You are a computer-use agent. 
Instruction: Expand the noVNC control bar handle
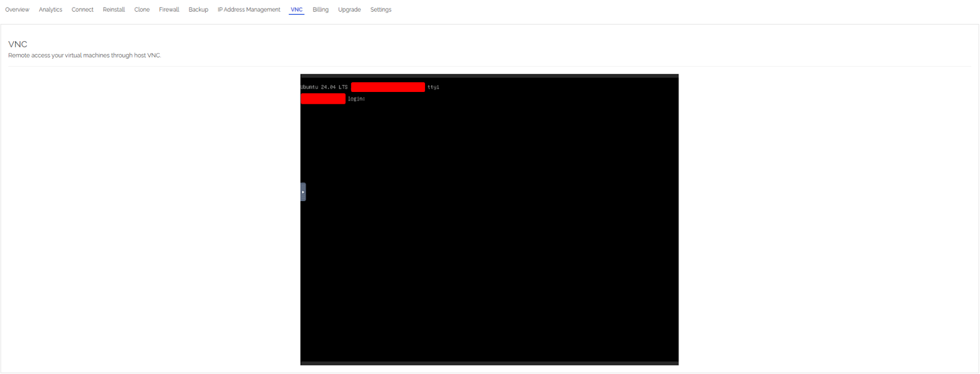tap(303, 192)
